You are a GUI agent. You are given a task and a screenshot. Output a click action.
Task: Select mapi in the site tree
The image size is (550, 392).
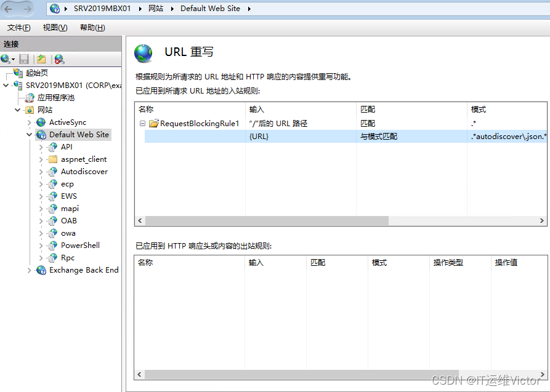pyautogui.click(x=70, y=209)
